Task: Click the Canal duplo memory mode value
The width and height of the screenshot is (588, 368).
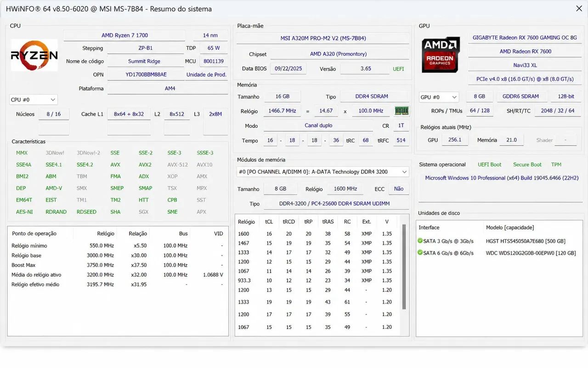Action: 318,125
